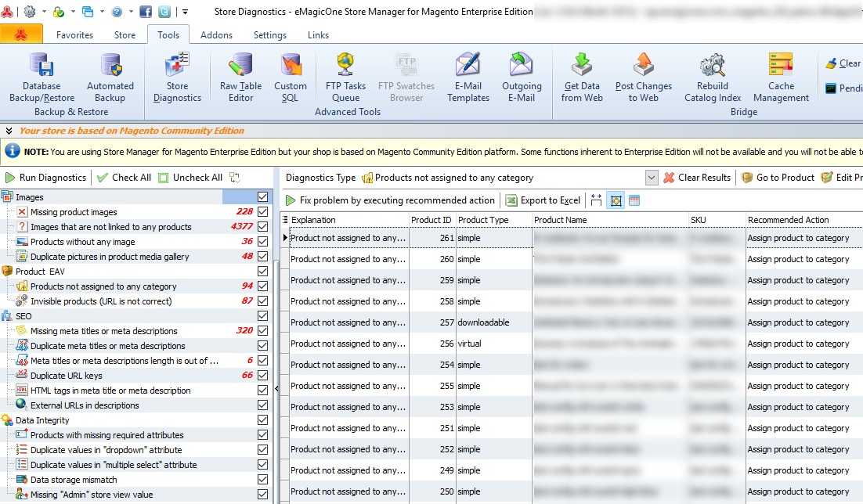Viewport: 863px width, 504px height.
Task: Open the Custom SQL tool
Action: click(290, 77)
